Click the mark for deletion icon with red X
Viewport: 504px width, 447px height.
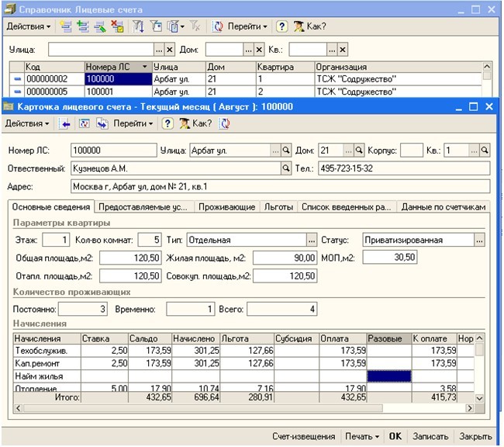coord(117,26)
